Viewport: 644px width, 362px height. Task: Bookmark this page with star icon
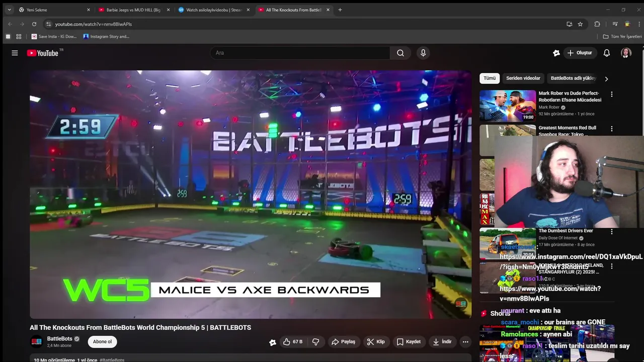[x=580, y=24]
